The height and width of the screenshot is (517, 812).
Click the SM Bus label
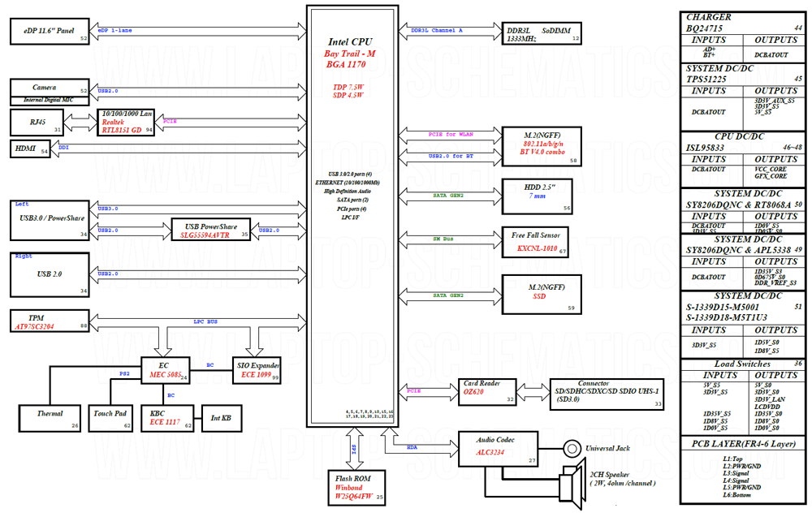tap(443, 239)
